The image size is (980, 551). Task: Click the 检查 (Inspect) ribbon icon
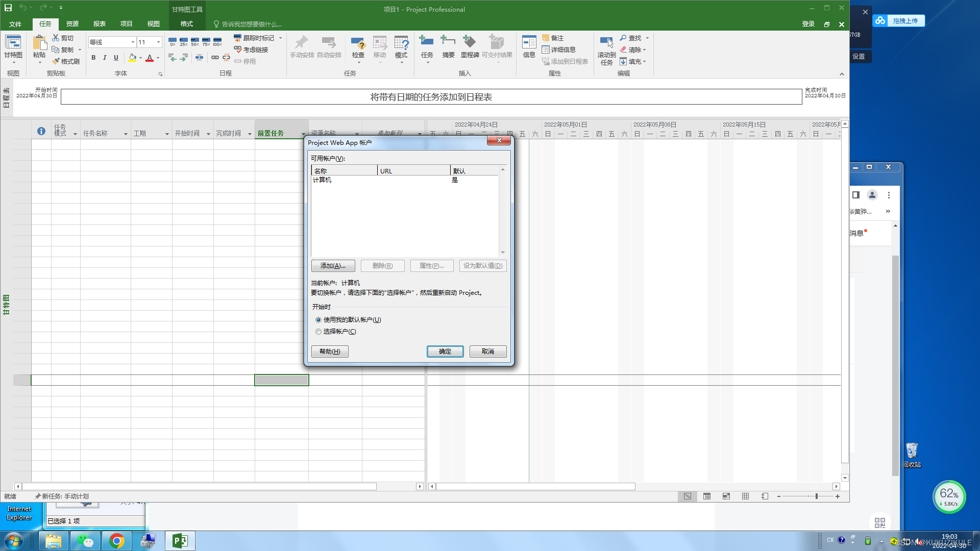tap(358, 46)
